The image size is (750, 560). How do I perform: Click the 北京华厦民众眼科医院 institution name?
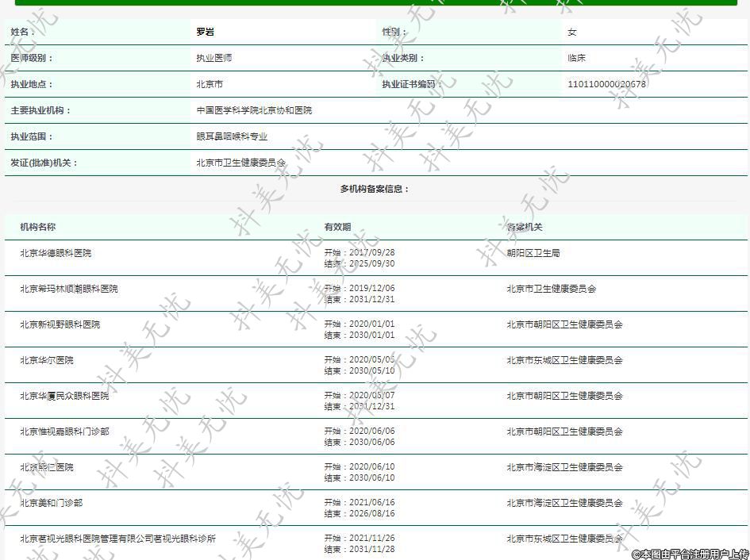64,396
